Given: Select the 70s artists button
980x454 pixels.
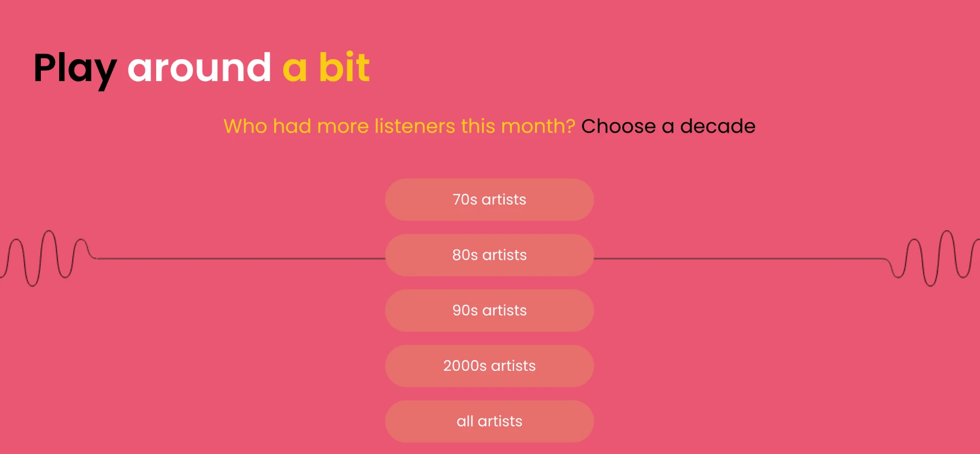Looking at the screenshot, I should point(489,199).
